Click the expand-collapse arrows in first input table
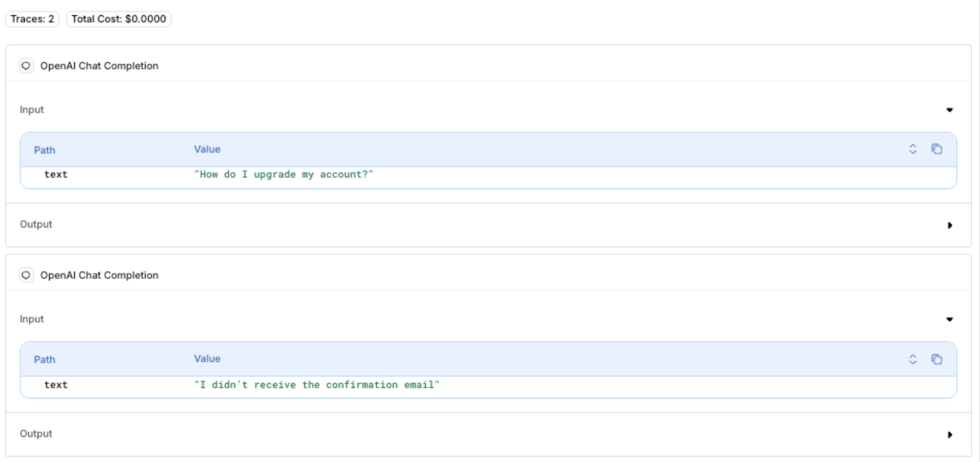The height and width of the screenshot is (462, 980). [x=913, y=149]
